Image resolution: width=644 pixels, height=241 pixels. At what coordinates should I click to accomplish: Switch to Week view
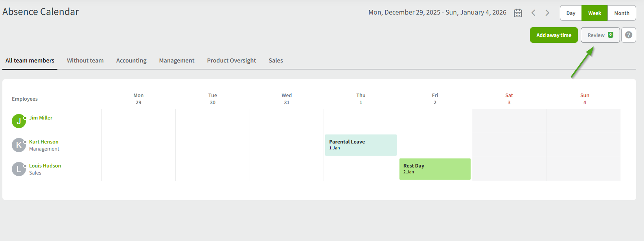click(x=594, y=13)
